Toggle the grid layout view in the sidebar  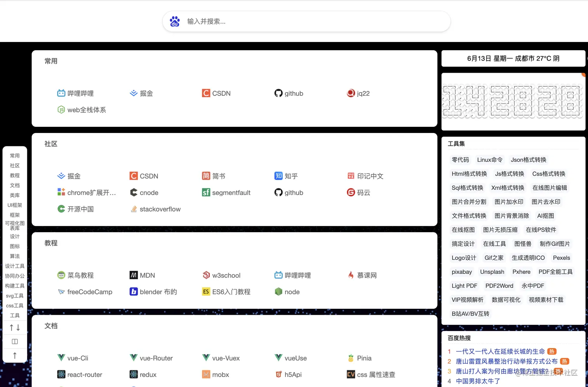15,341
